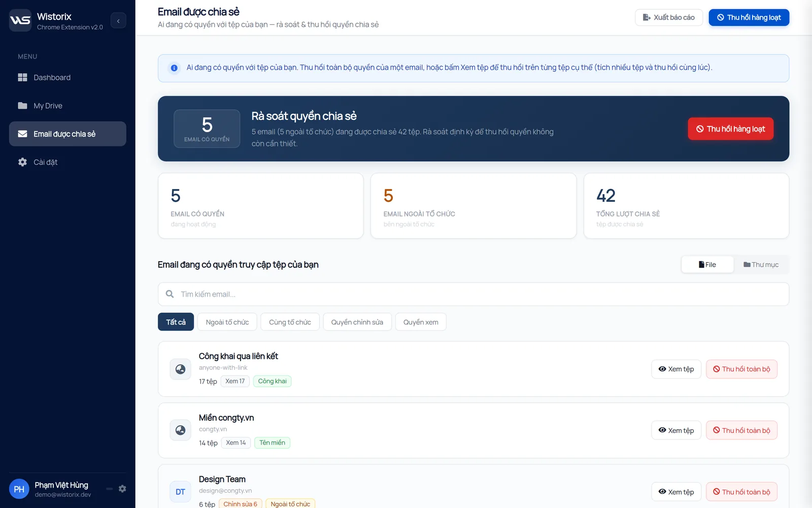Collapse the sidebar with chevron button
812x508 pixels.
[118, 20]
